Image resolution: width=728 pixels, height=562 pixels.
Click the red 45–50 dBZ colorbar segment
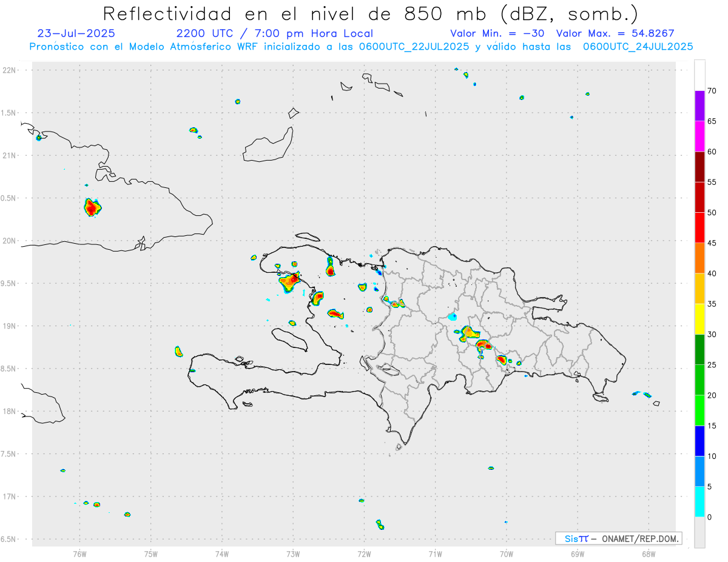click(x=699, y=227)
